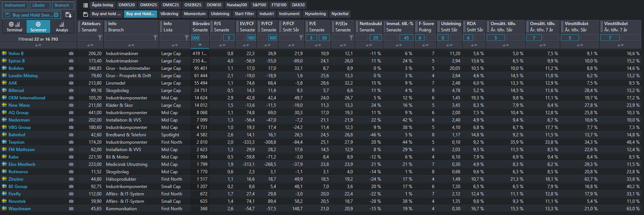Click the briefcase icon on the Boliden row
Screen dimensions: 644x215
pos(71,68)
